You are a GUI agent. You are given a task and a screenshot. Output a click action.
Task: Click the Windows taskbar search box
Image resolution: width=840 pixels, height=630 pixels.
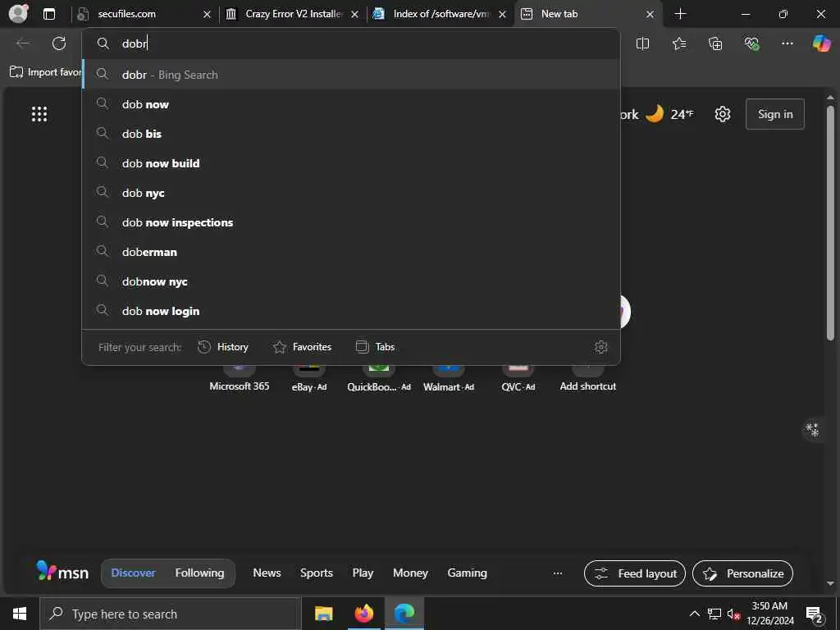pos(171,614)
